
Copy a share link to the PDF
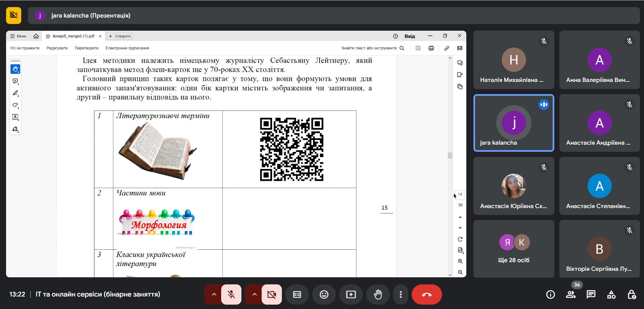[x=447, y=48]
